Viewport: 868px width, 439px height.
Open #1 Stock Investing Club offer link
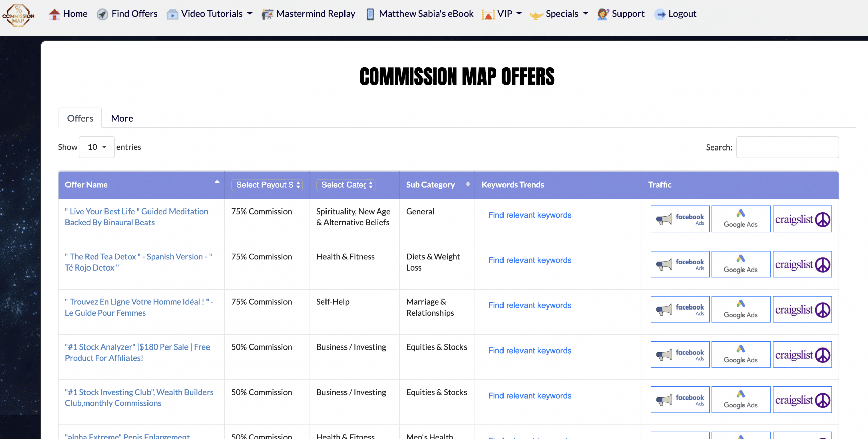pyautogui.click(x=139, y=397)
